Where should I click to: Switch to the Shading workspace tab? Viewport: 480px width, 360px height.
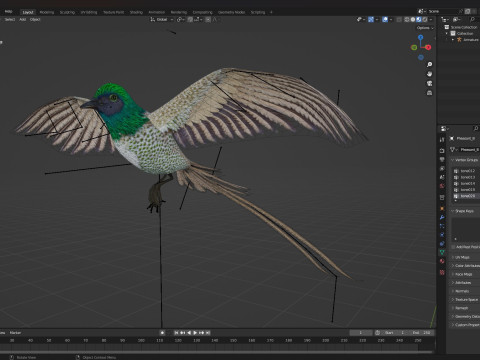136,12
